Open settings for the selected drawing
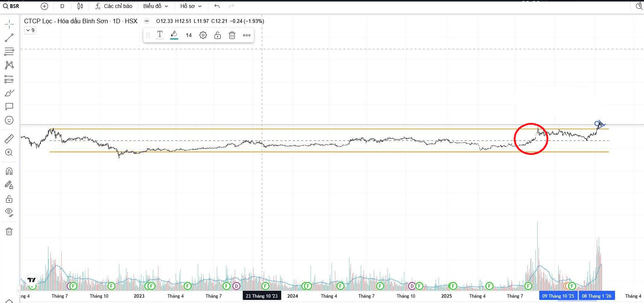Viewport: 644px width, 303px height. point(203,35)
